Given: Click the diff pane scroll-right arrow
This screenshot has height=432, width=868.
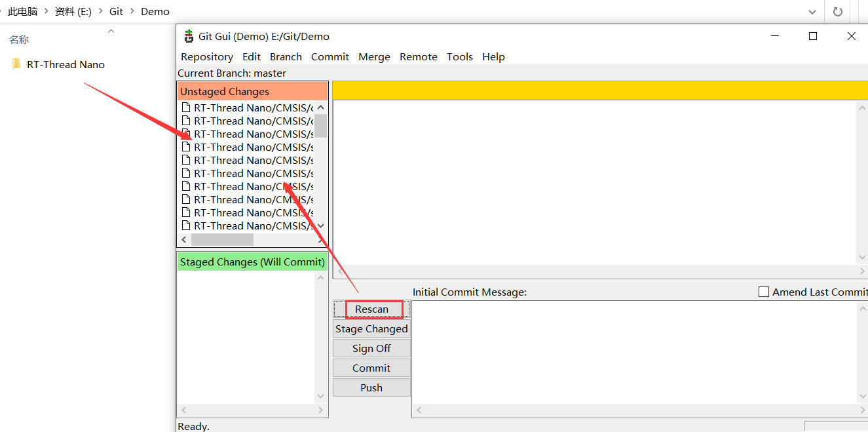Looking at the screenshot, I should [x=862, y=271].
